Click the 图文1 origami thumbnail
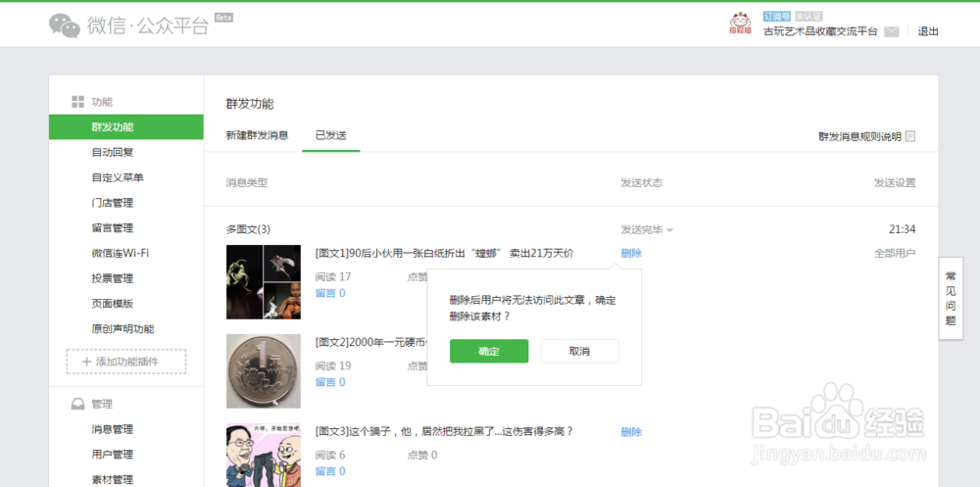Screen dimensions: 980x487 [x=263, y=282]
